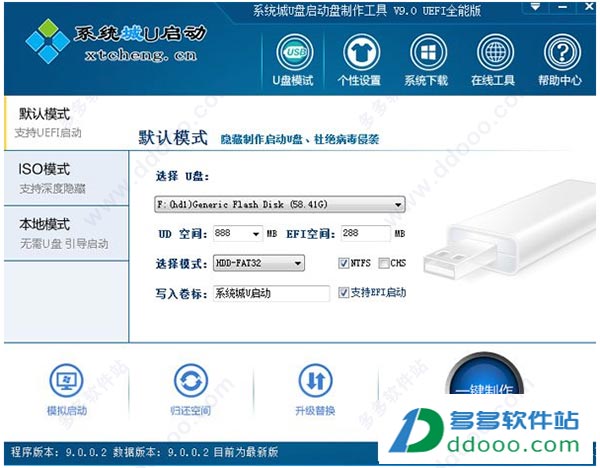Click the EFI空间 input field
The image size is (600, 468).
(365, 233)
